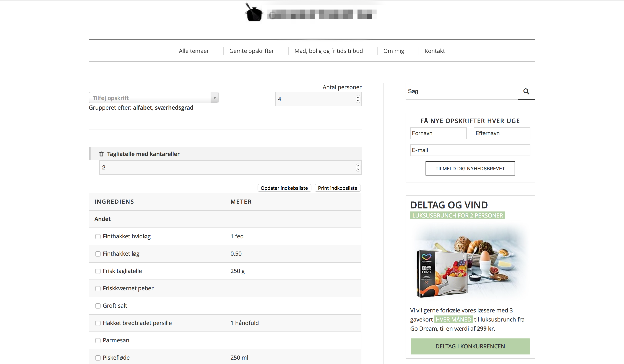The image size is (624, 364).
Task: Check the Finthakket hvidløg checkbox
Action: click(x=98, y=236)
